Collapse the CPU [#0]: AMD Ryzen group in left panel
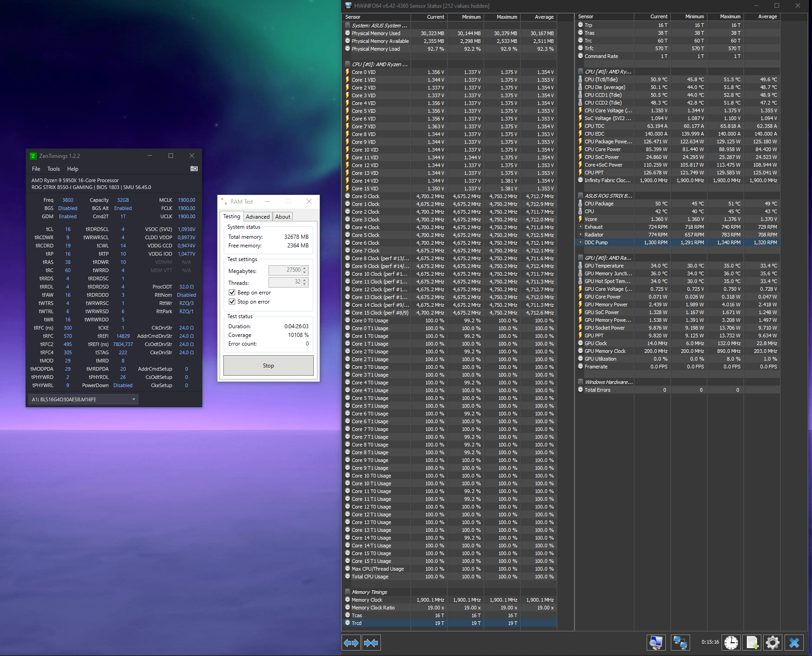The image size is (812, 656). tap(348, 64)
